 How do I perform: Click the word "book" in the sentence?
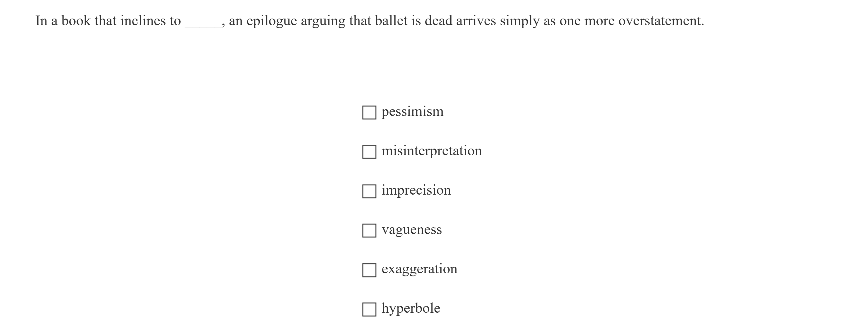76,21
